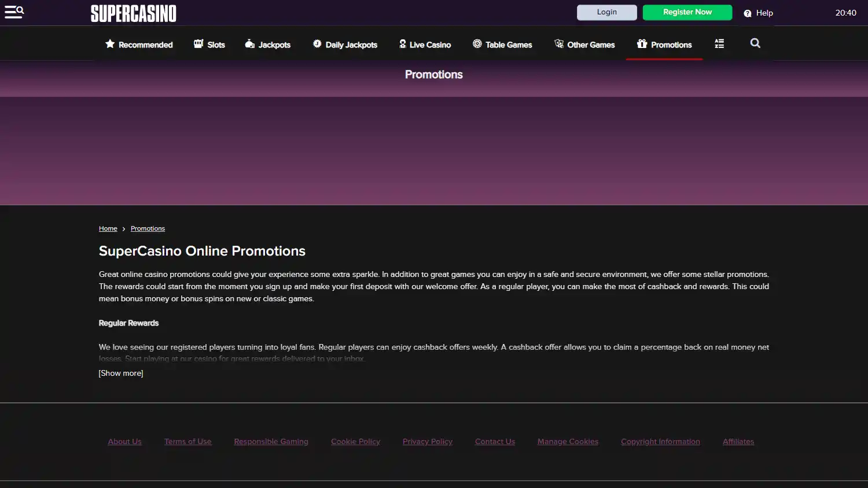Open the hamburger search menu icon
868x488 pixels.
coord(14,12)
